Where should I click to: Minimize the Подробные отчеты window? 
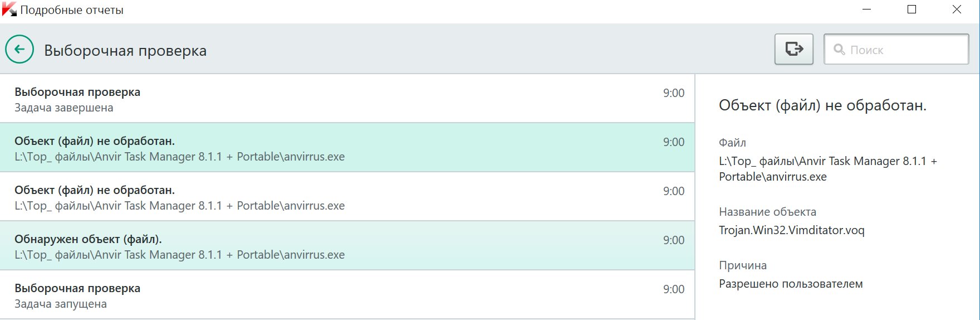pyautogui.click(x=866, y=9)
